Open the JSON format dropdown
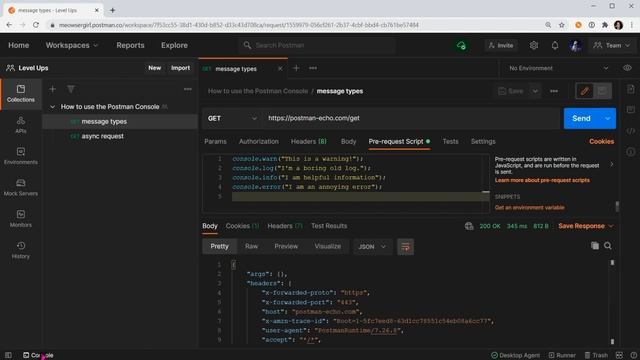 pyautogui.click(x=372, y=247)
